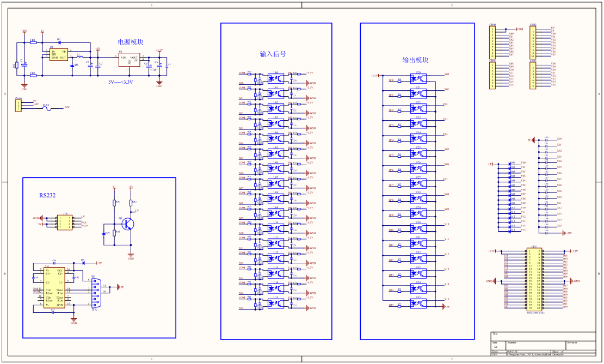This screenshot has width=604, height=364.
Task: Select resistor FB2 on the bottom rail
Action: [x=33, y=76]
